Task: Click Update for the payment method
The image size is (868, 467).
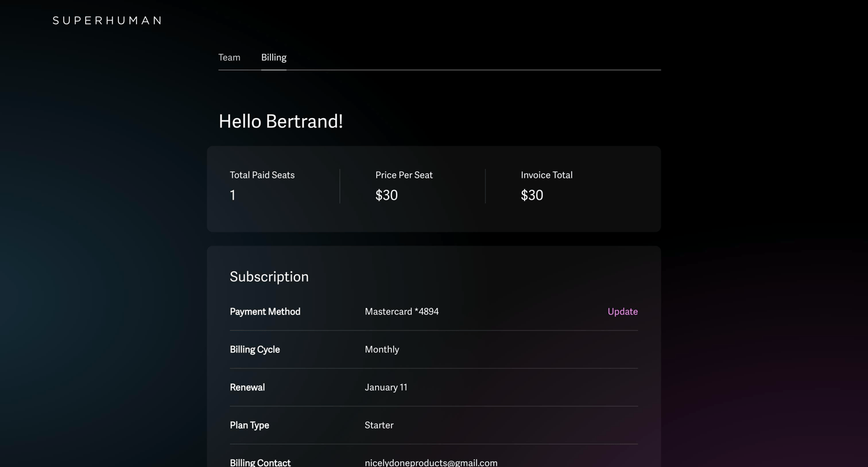Action: [x=622, y=312]
